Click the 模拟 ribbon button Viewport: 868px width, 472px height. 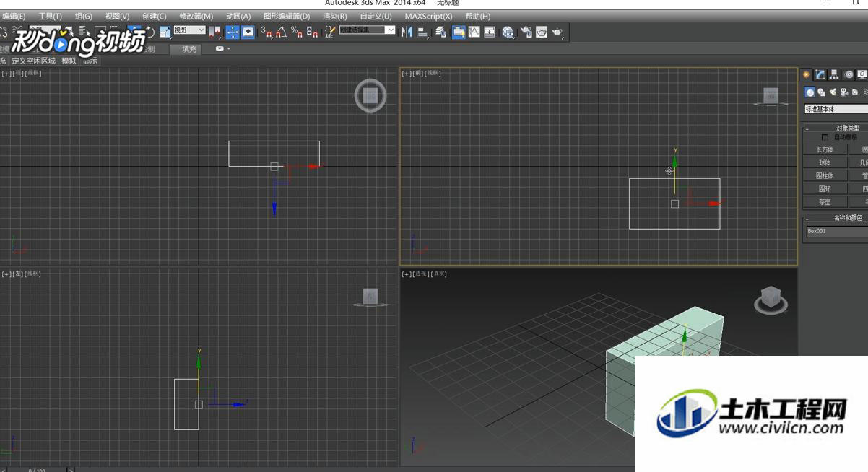[69, 61]
